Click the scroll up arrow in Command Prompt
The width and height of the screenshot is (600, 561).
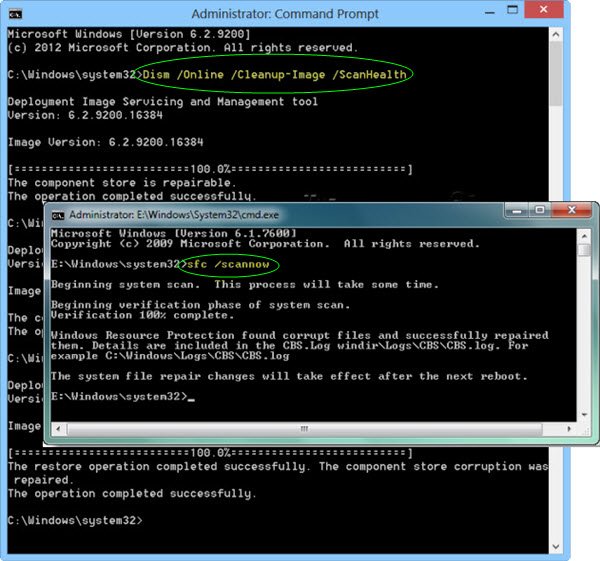tap(556, 35)
